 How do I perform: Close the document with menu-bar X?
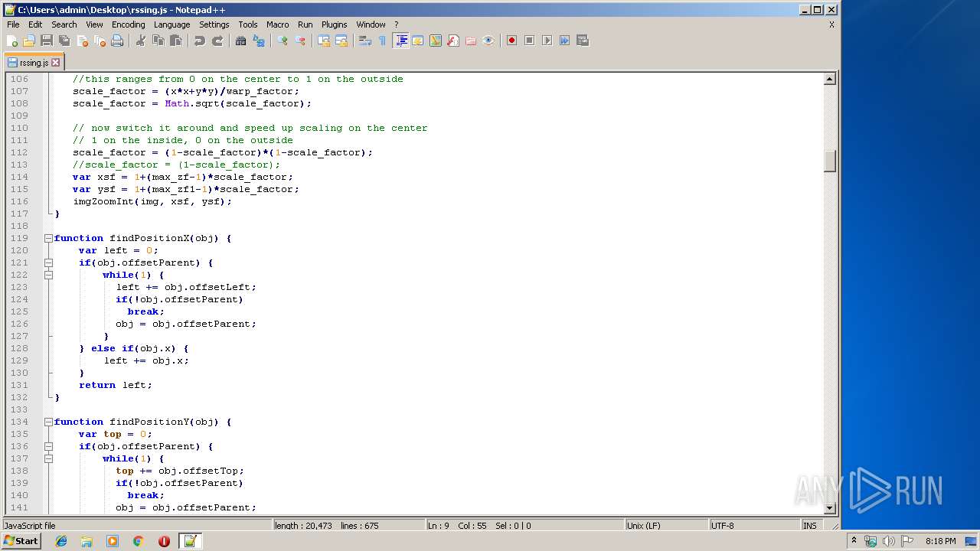pos(831,24)
